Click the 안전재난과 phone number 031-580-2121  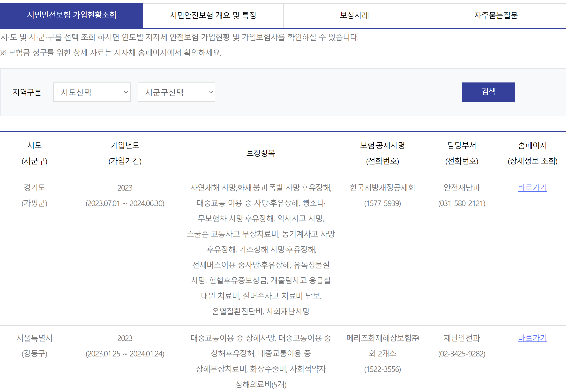[462, 203]
